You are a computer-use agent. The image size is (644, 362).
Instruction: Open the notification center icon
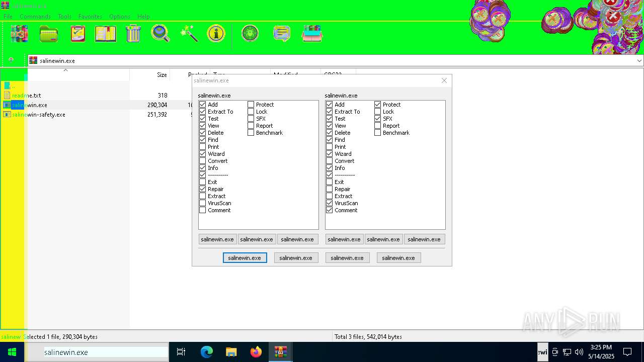pos(627,352)
